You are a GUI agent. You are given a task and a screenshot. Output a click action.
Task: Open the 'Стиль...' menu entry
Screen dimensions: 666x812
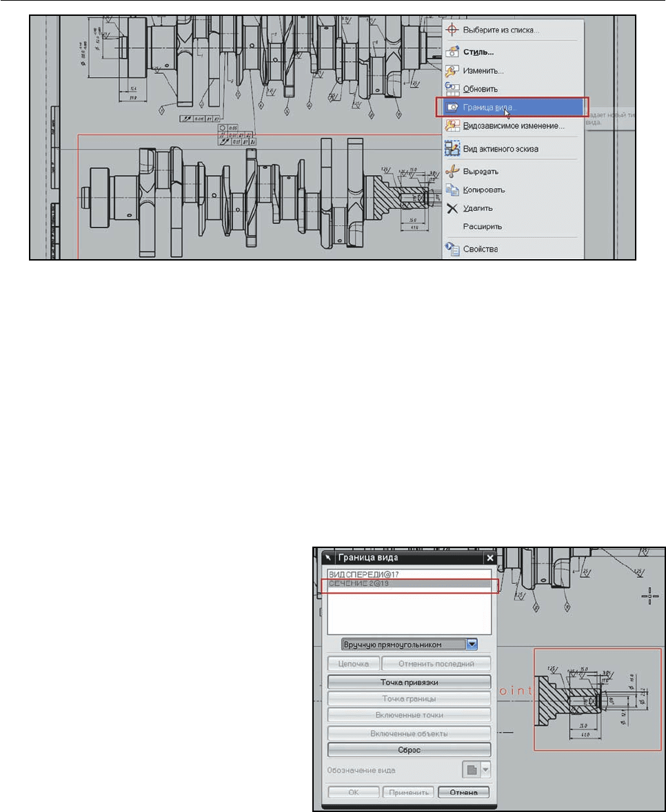tap(513, 52)
